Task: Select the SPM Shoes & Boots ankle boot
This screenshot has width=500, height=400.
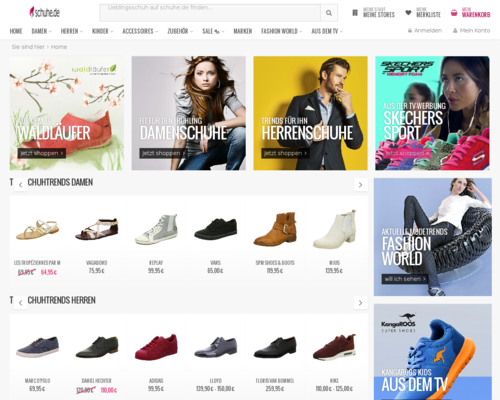Action: point(275,229)
